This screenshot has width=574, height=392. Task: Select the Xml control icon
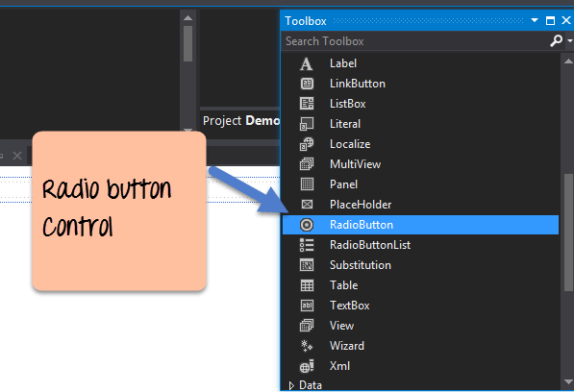[x=307, y=366]
